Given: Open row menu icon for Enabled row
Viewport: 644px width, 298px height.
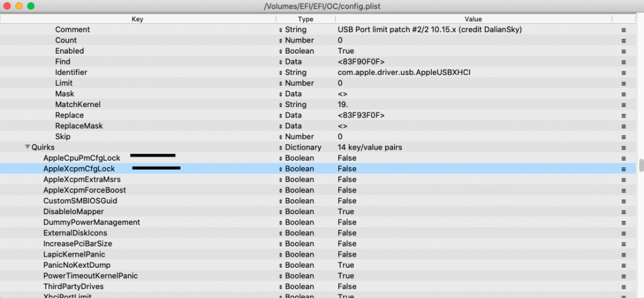Looking at the screenshot, I should pos(623,52).
